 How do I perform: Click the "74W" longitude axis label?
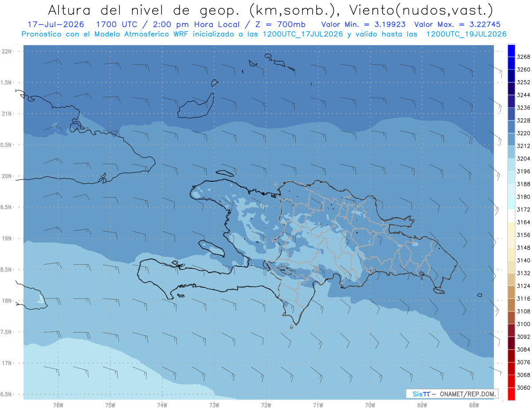coord(162,405)
